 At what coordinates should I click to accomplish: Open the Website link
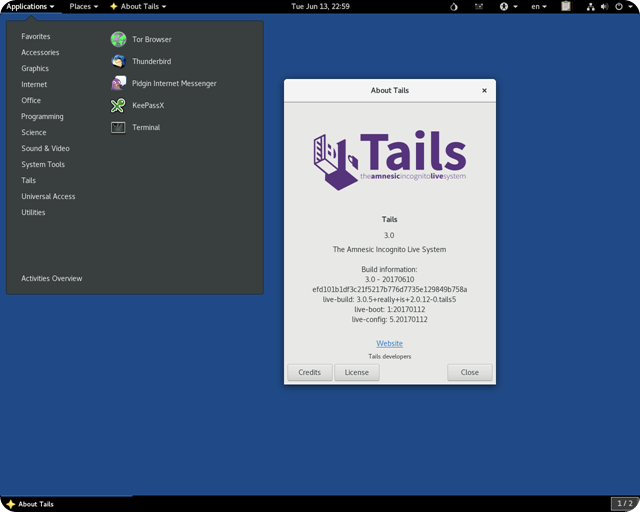[x=389, y=343]
